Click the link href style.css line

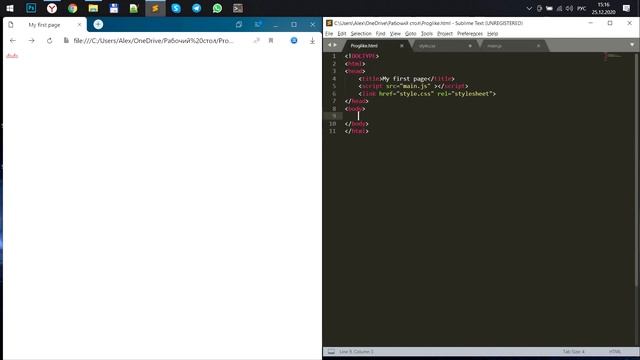tap(427, 94)
